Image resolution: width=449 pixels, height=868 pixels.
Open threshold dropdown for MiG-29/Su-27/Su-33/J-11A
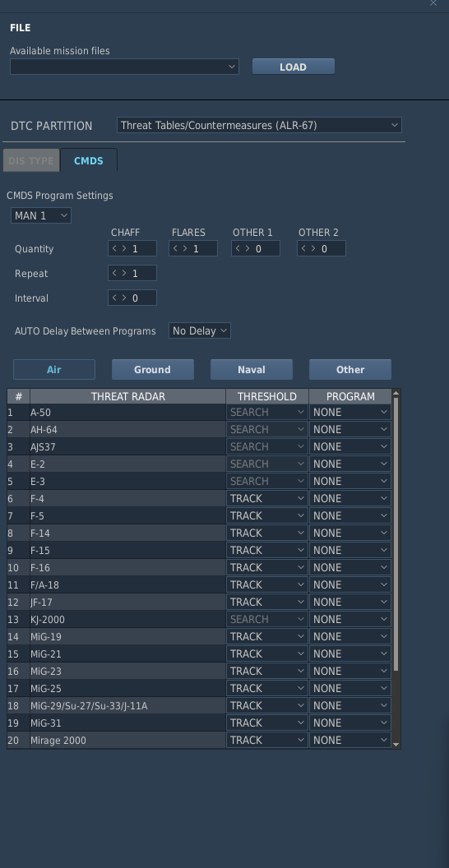267,705
